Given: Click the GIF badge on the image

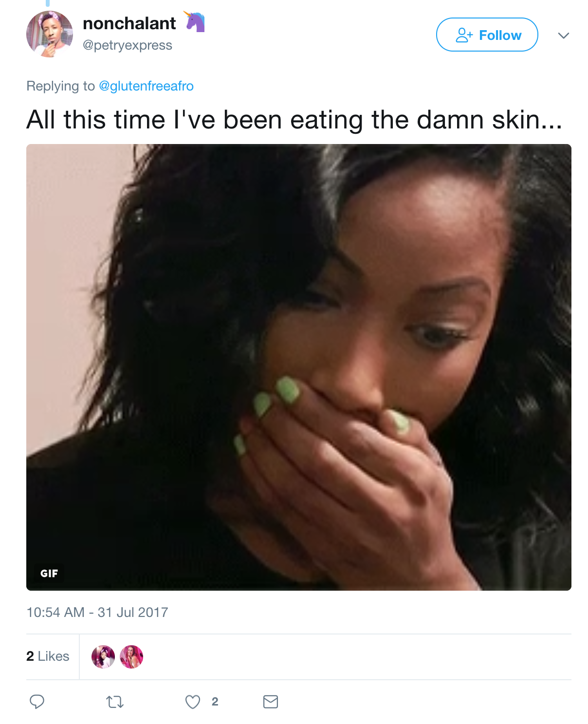Looking at the screenshot, I should (49, 573).
